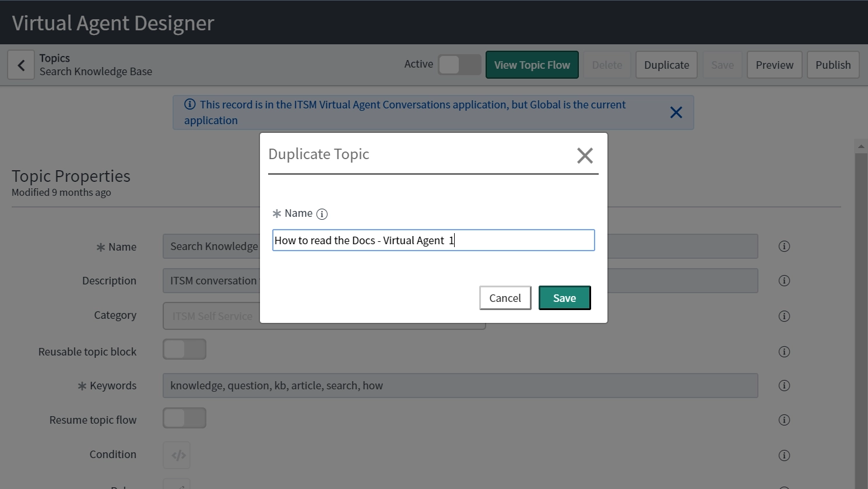The height and width of the screenshot is (489, 868).
Task: Click the Topic Properties heading
Action: point(71,175)
